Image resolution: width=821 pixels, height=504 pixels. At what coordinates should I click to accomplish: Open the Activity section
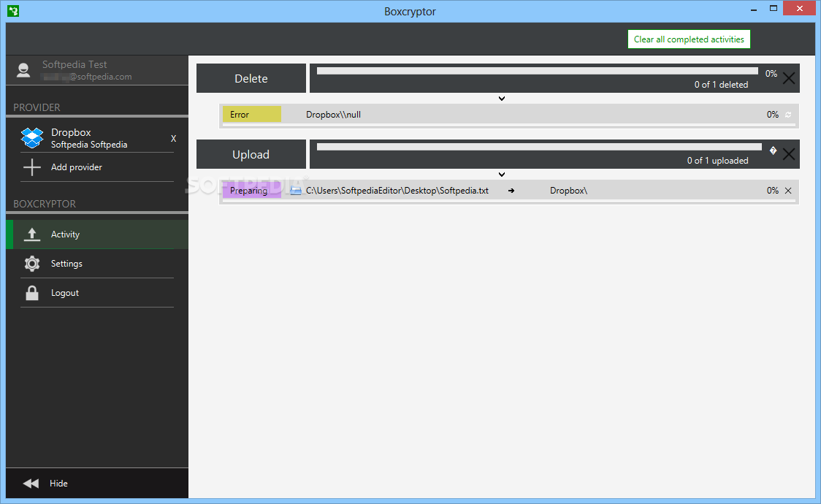97,234
